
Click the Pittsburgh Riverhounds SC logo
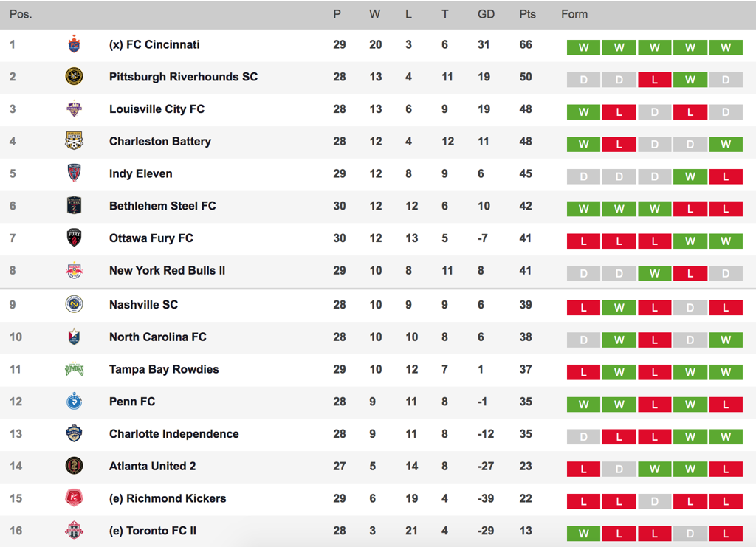point(74,77)
